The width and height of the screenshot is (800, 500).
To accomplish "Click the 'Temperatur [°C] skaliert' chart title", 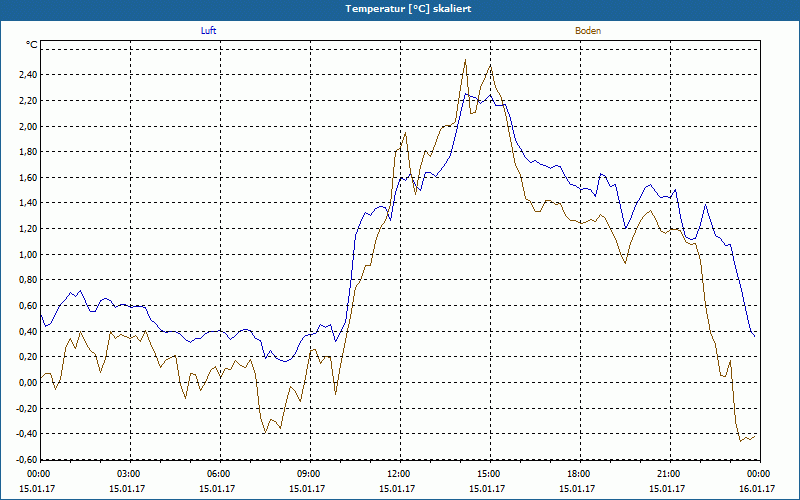I will click(x=408, y=9).
